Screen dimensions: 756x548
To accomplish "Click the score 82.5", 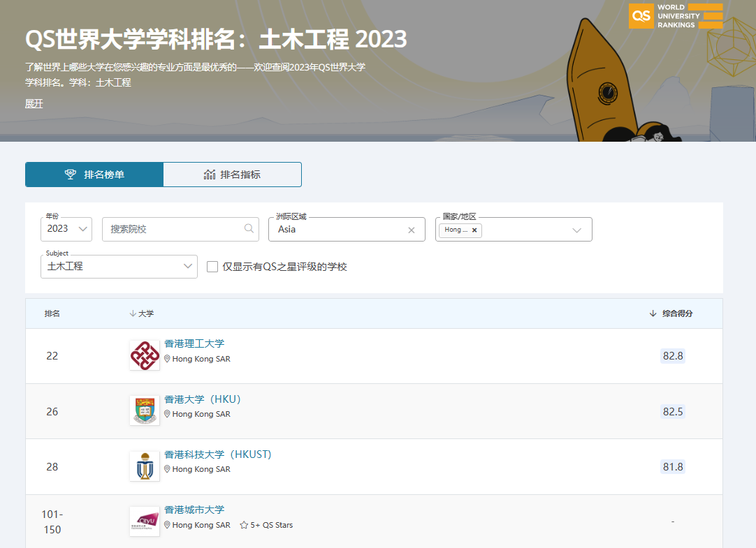I will tap(673, 412).
